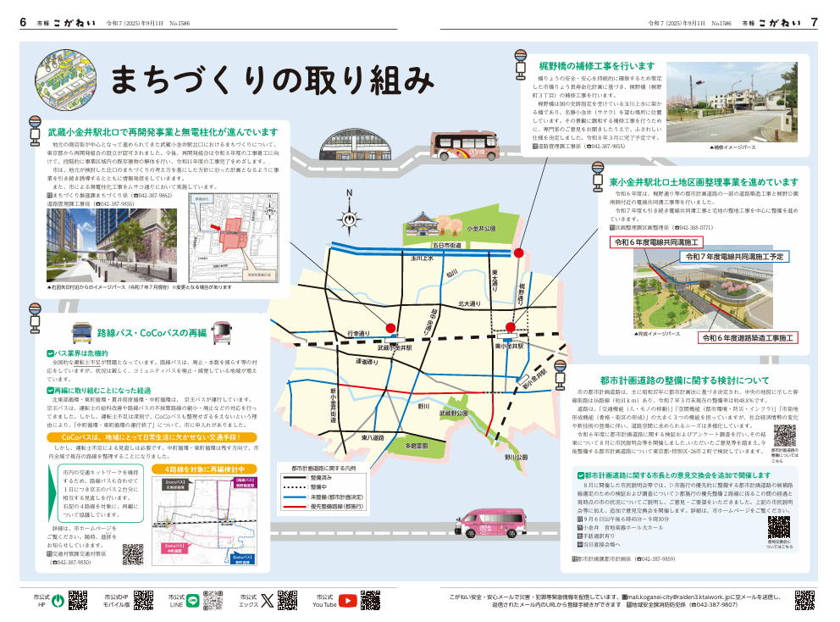Click the QR code labeled 意見交換会についてはこちら
Viewport: 840px width, 622px height.
pos(778,529)
